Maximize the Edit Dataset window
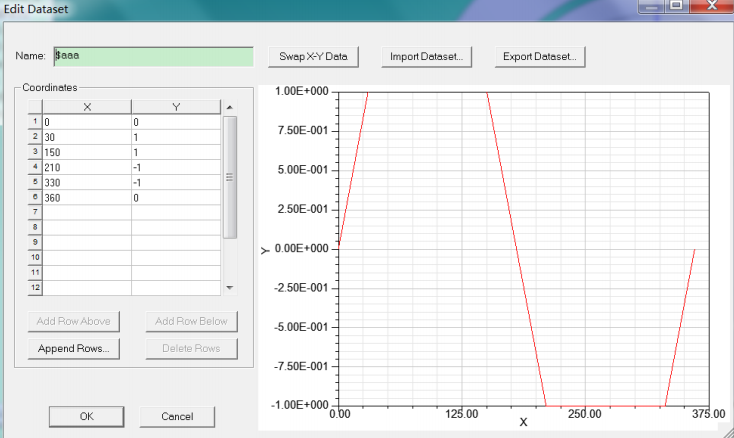This screenshot has width=734, height=438. click(x=676, y=6)
